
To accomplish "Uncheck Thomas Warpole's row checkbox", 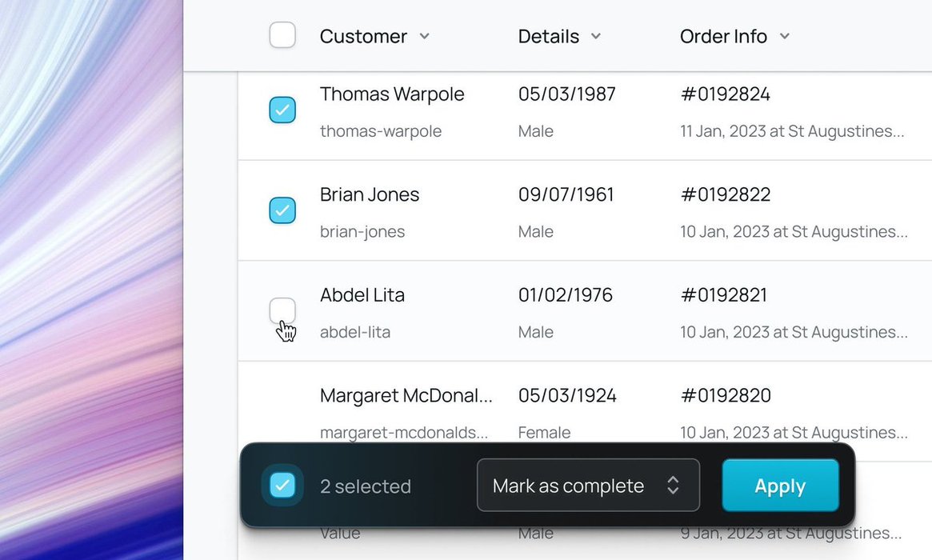I will coord(282,110).
